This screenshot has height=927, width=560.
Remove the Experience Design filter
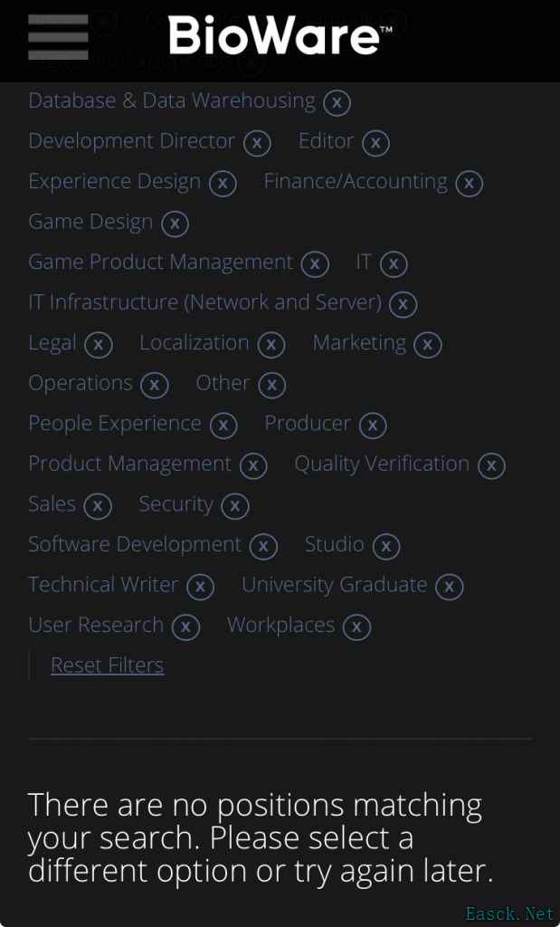coord(223,184)
